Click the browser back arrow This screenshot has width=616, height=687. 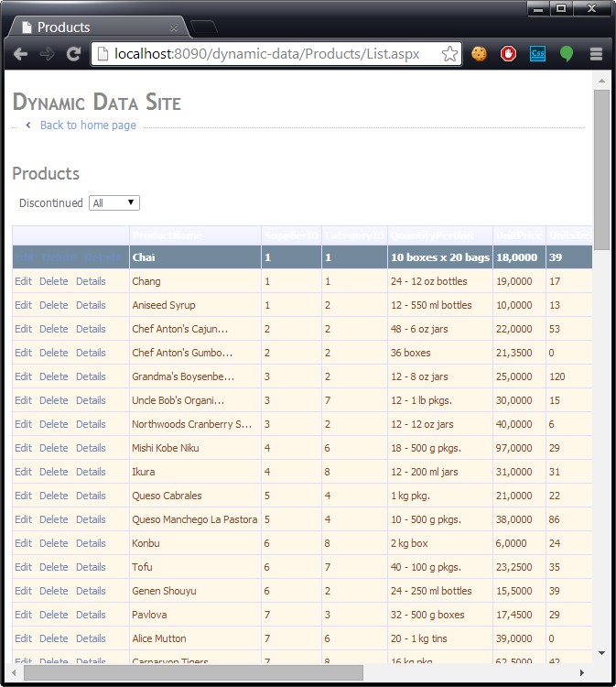[x=20, y=54]
